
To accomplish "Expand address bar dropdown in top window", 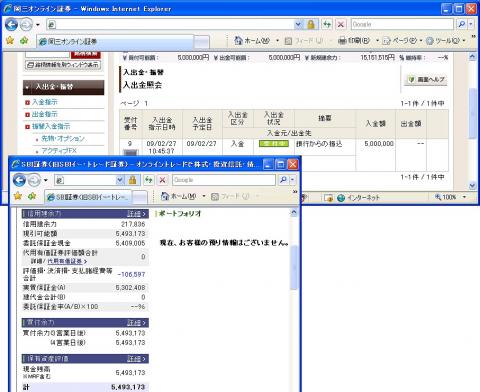I will pos(298,24).
